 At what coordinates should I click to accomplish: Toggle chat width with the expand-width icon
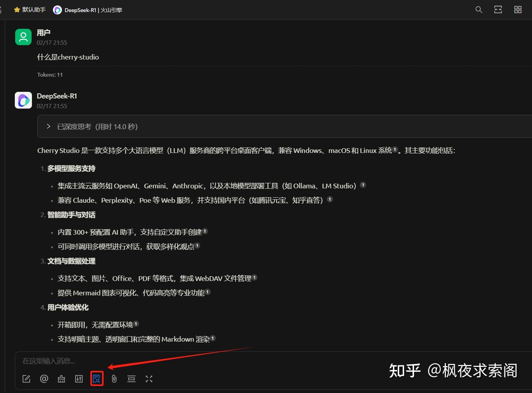pos(498,10)
